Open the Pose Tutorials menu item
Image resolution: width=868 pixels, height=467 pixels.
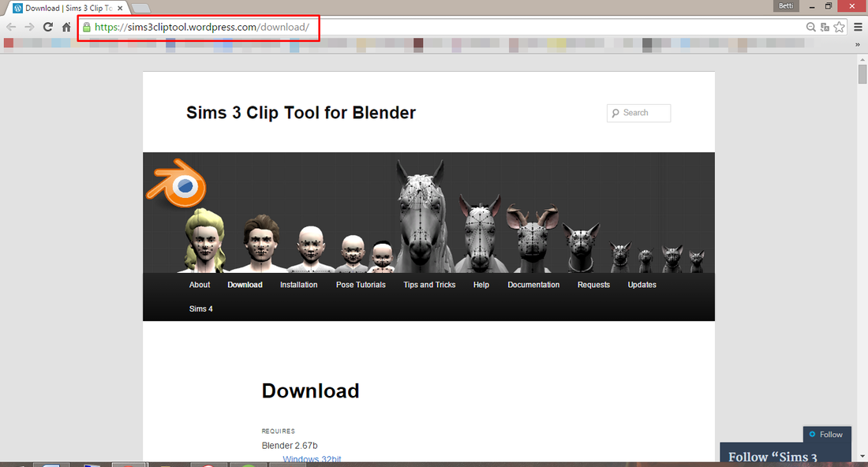[x=361, y=285]
